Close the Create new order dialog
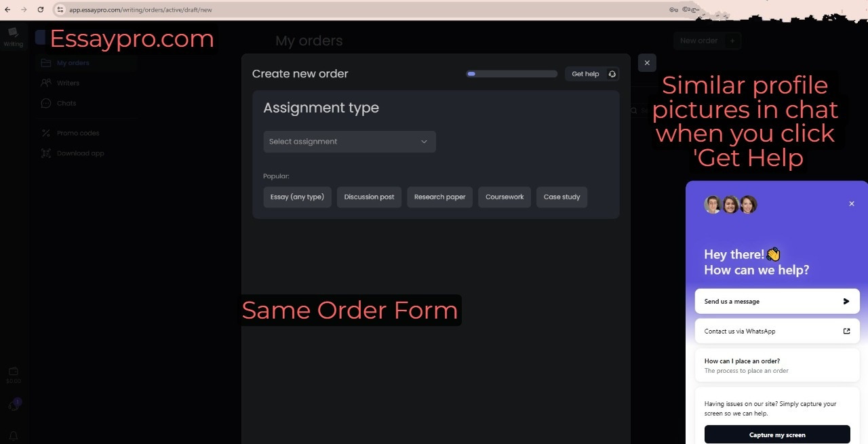The height and width of the screenshot is (444, 868). pyautogui.click(x=647, y=62)
